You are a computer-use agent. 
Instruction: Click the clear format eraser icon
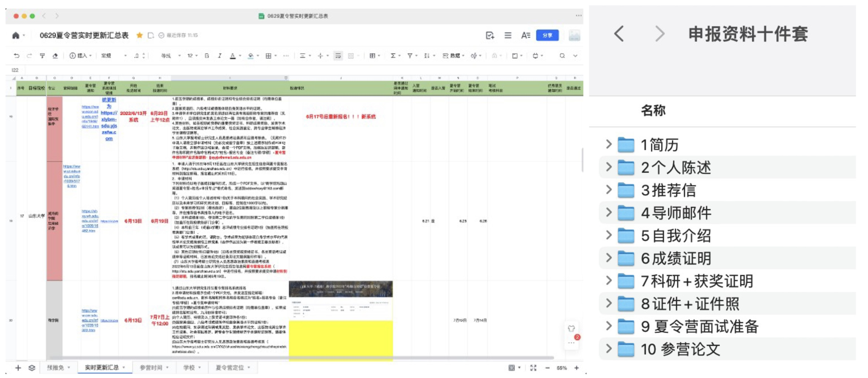tap(55, 56)
